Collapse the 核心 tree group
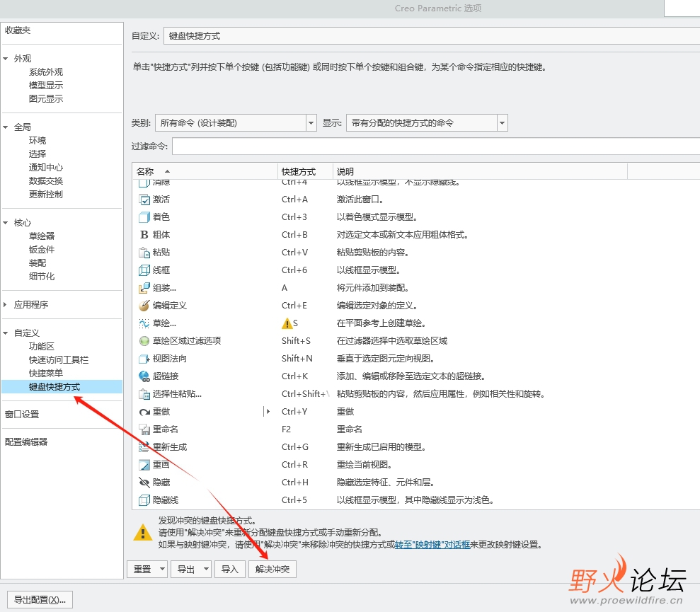The image size is (700, 612). (x=6, y=223)
